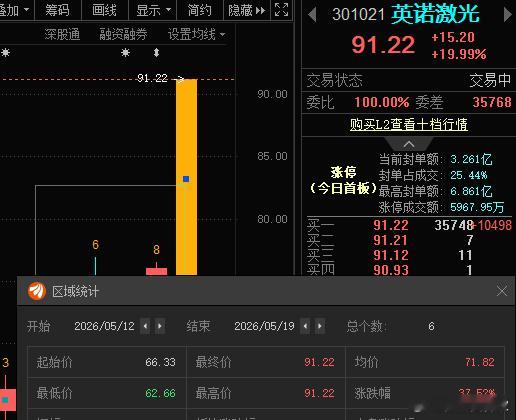Click the vertical double-arrow marker icon
The image size is (516, 420).
click(x=156, y=53)
